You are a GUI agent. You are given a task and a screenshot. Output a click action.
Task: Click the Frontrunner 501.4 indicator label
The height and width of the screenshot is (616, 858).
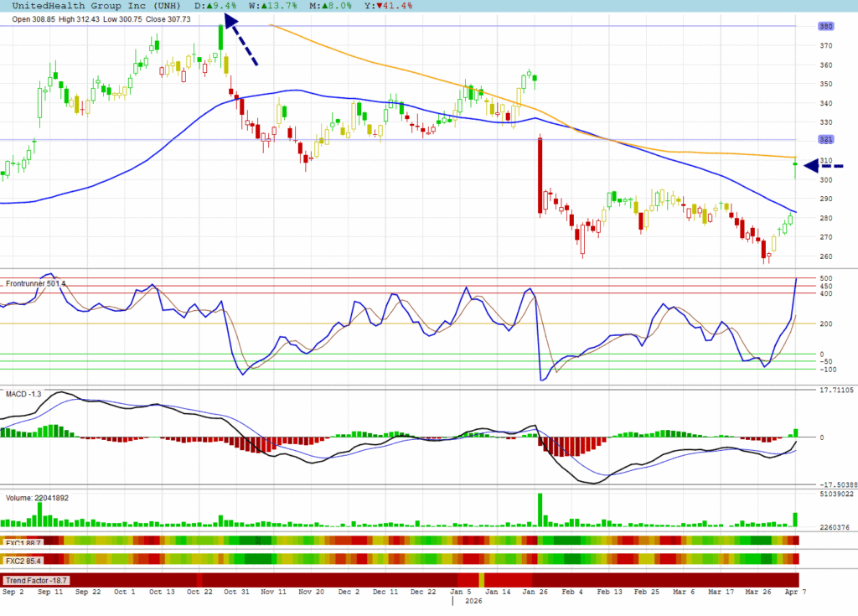click(x=35, y=284)
